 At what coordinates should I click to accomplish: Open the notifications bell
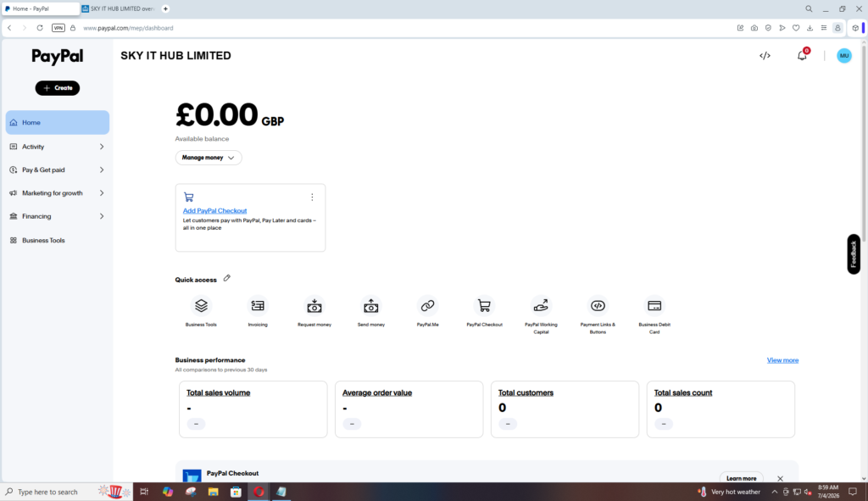click(802, 55)
